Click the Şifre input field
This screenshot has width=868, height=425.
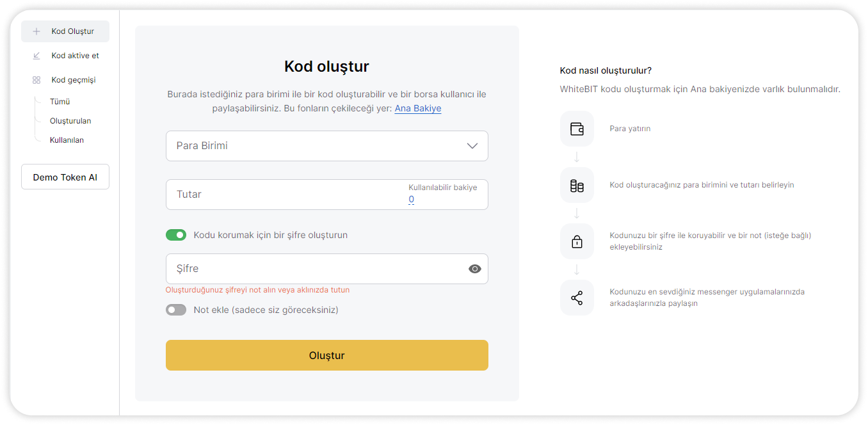point(314,269)
